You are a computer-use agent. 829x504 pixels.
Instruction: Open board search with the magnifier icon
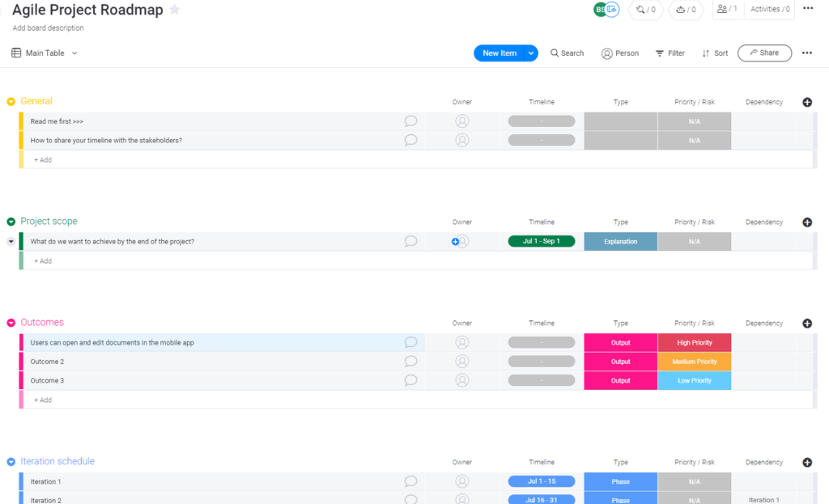click(567, 53)
